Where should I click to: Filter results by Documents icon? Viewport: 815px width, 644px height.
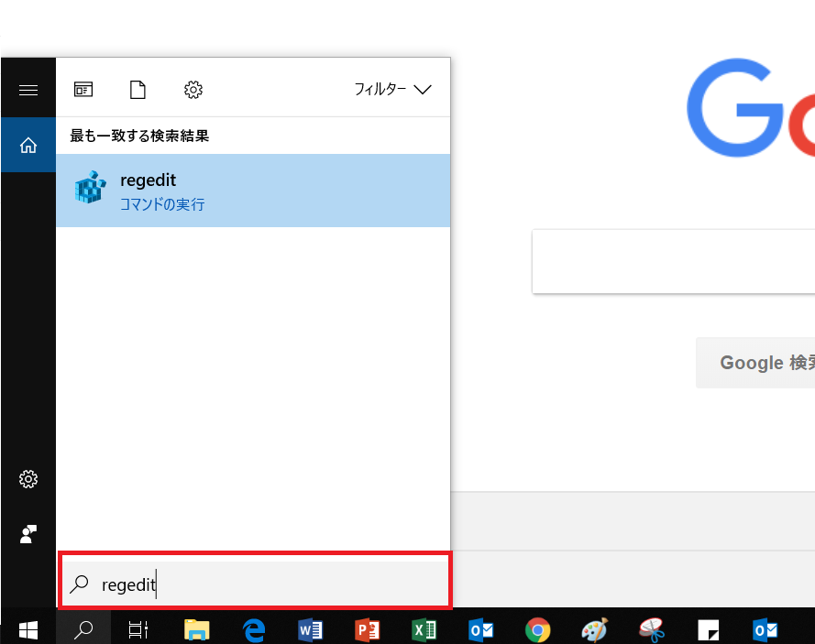coord(138,90)
